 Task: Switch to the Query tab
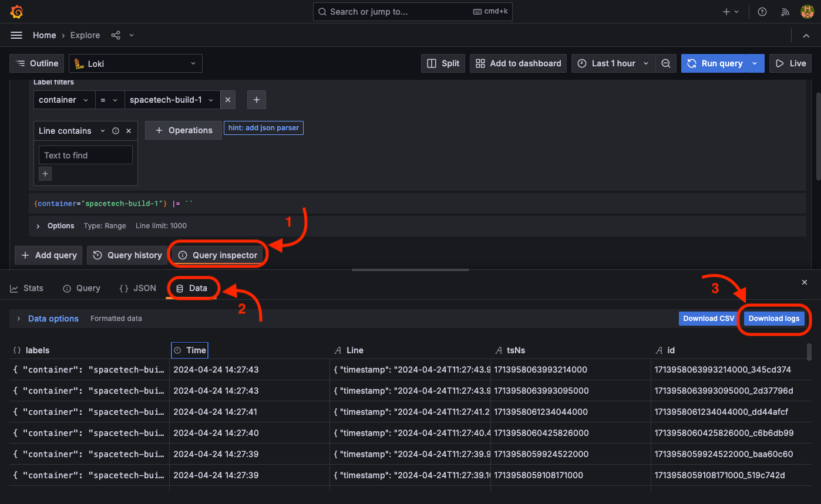[x=82, y=288]
